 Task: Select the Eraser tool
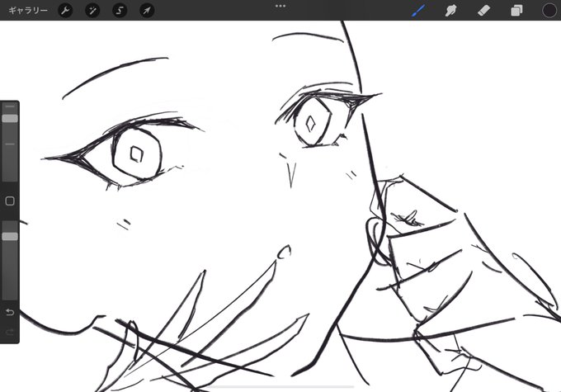click(483, 11)
